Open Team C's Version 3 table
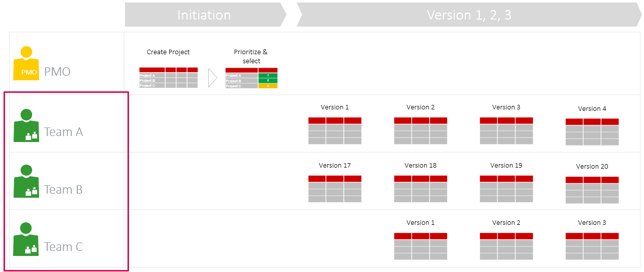Screen dimensions: 644x272 point(592,246)
